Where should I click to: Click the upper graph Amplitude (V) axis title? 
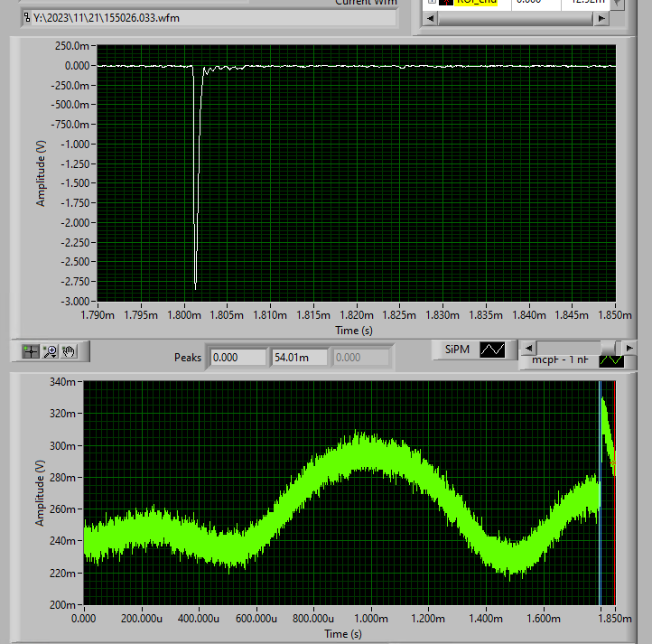pos(41,173)
